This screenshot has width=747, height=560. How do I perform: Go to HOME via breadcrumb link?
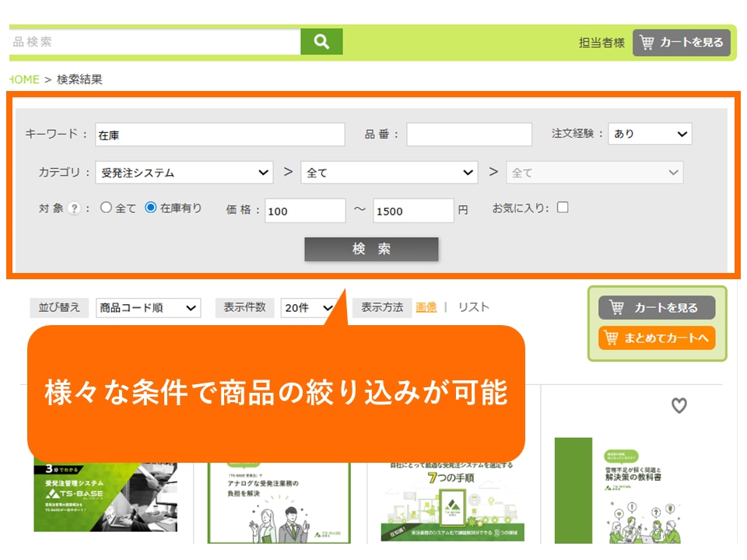click(x=23, y=79)
